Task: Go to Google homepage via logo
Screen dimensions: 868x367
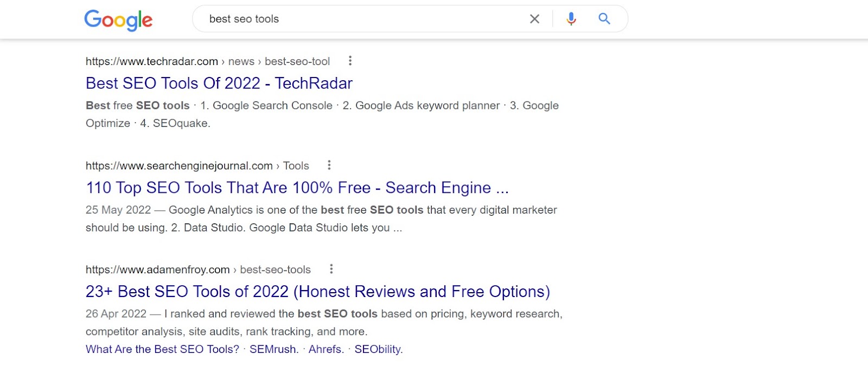Action: pyautogui.click(x=118, y=20)
